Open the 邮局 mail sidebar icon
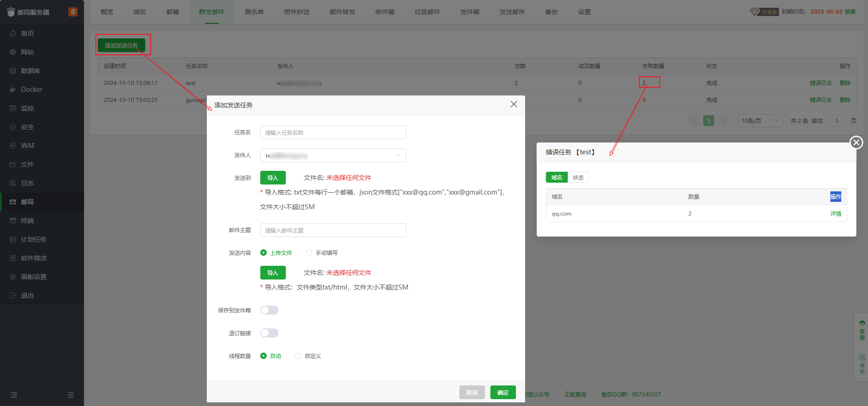 pyautogui.click(x=13, y=202)
